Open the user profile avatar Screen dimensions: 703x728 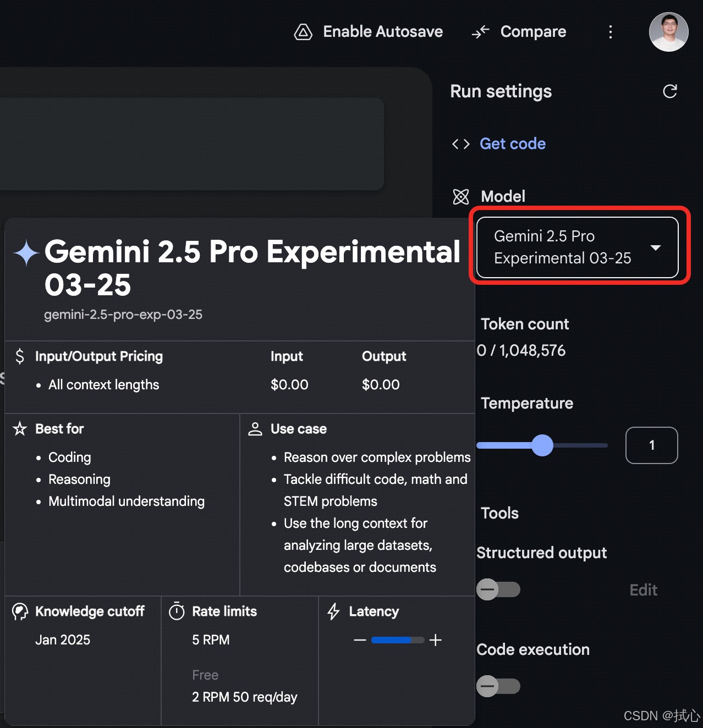(668, 32)
